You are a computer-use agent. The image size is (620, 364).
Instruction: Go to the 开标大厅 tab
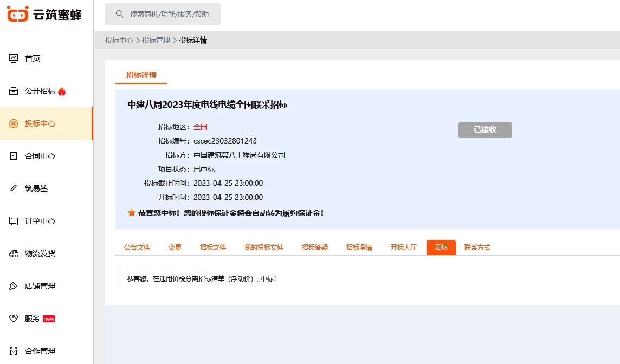403,248
